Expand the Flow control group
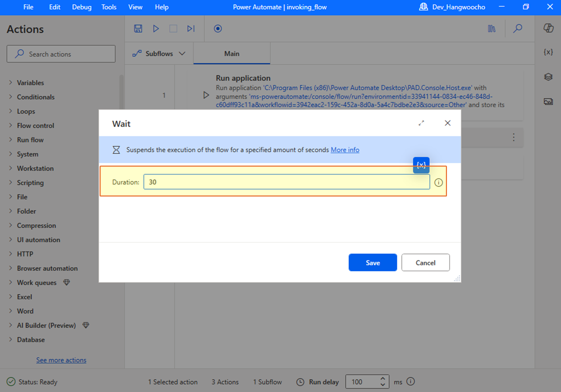561x392 pixels. 11,126
